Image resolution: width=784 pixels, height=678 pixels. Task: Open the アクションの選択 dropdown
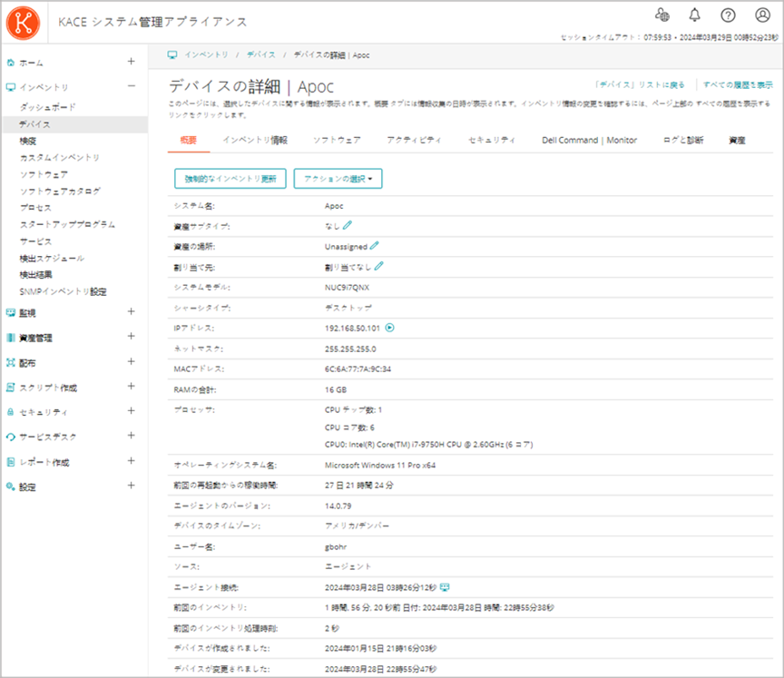click(338, 179)
